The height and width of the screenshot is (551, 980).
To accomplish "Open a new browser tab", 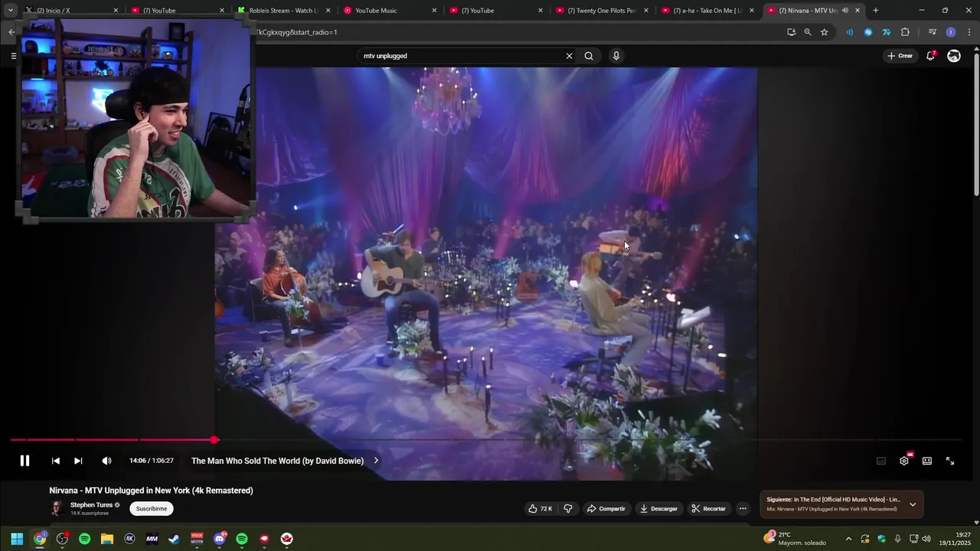I will click(876, 11).
